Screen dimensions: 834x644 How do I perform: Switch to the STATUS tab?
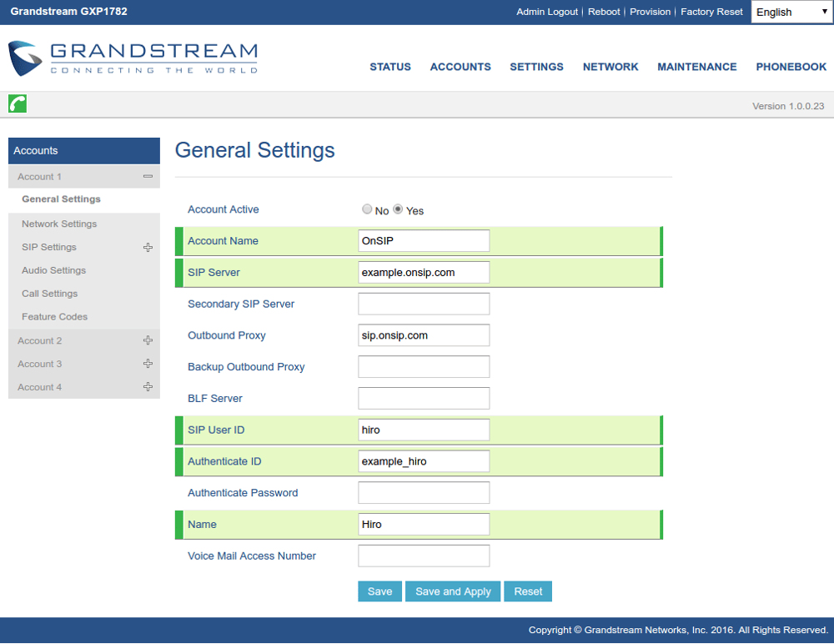(390, 67)
